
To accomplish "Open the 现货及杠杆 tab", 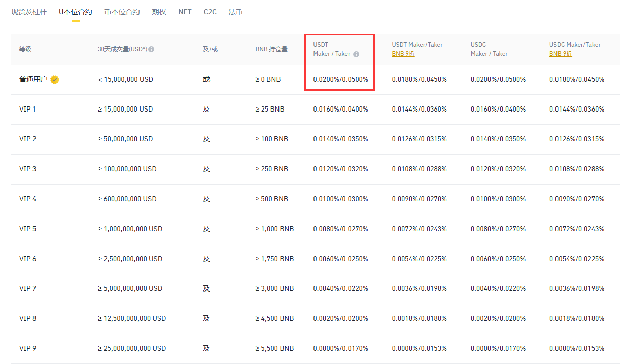I will click(29, 11).
